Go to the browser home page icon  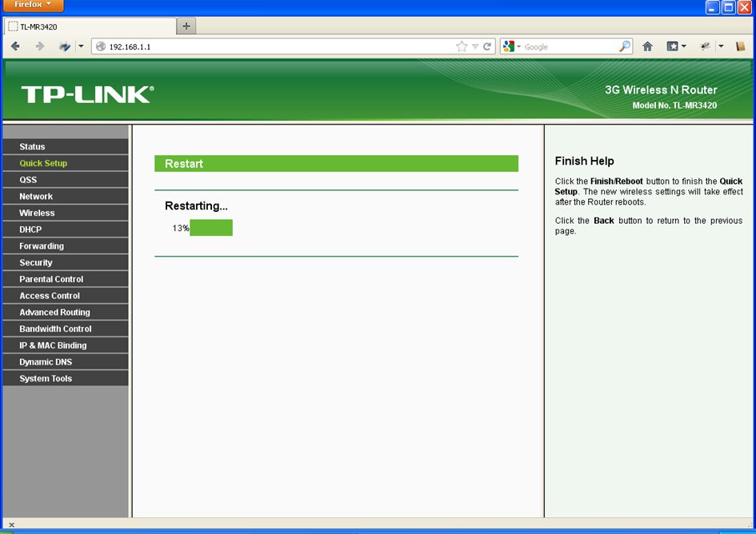[647, 46]
